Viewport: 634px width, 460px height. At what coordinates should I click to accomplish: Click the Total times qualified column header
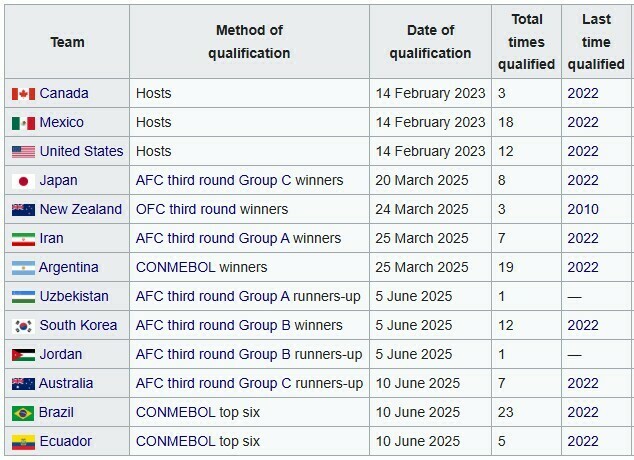527,42
